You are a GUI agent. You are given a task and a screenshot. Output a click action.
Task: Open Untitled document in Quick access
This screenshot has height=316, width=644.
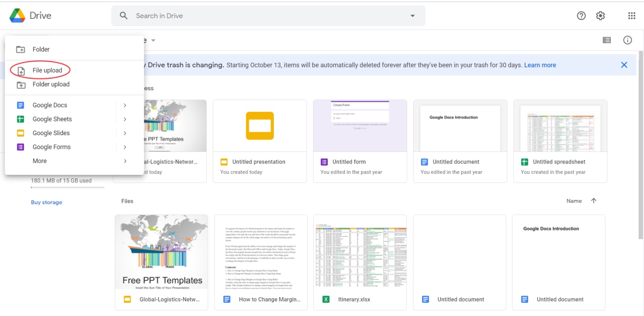pyautogui.click(x=460, y=141)
